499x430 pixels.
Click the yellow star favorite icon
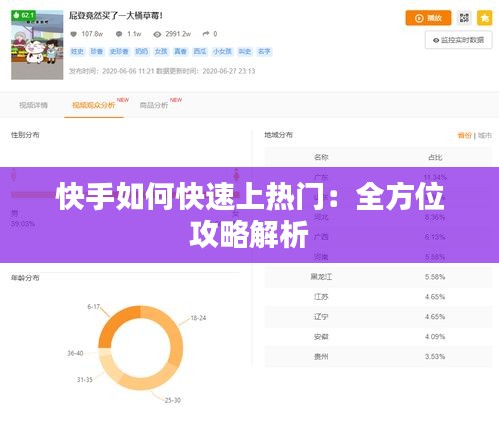coord(484,18)
